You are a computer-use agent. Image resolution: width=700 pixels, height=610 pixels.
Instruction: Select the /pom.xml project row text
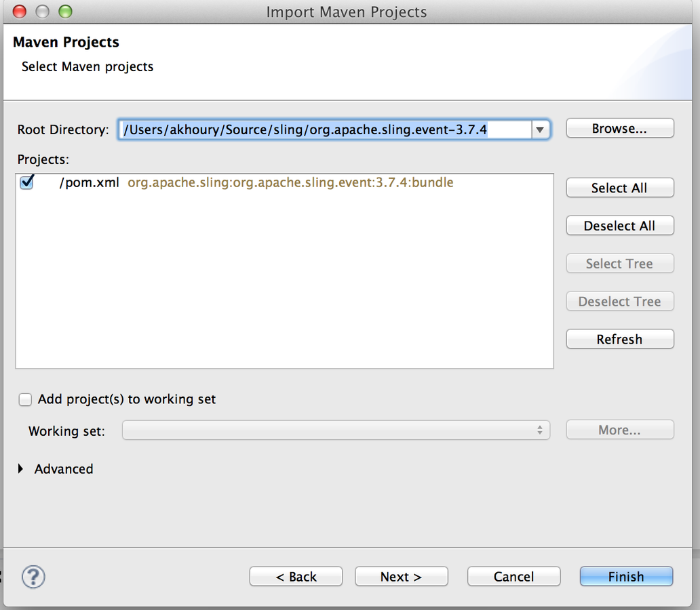coord(90,182)
